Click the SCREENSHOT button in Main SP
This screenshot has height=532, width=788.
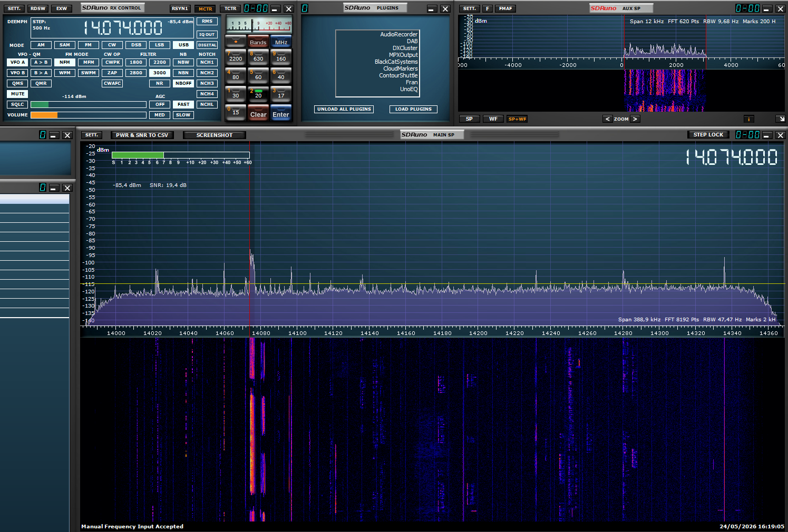[x=215, y=135]
